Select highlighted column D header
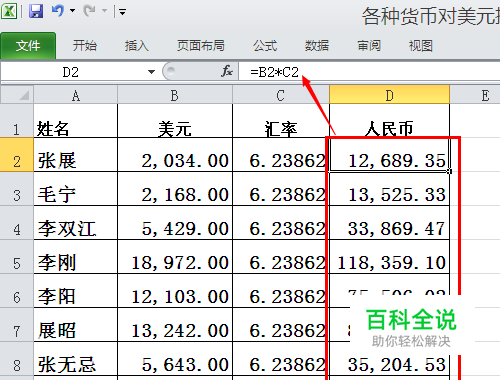The width and height of the screenshot is (500, 380). (x=389, y=95)
